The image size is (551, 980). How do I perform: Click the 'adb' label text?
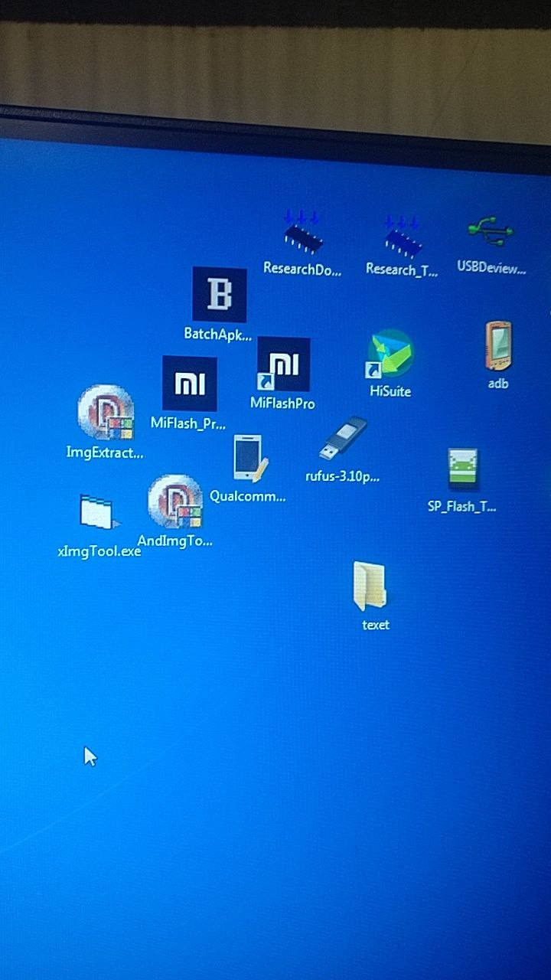tap(498, 384)
